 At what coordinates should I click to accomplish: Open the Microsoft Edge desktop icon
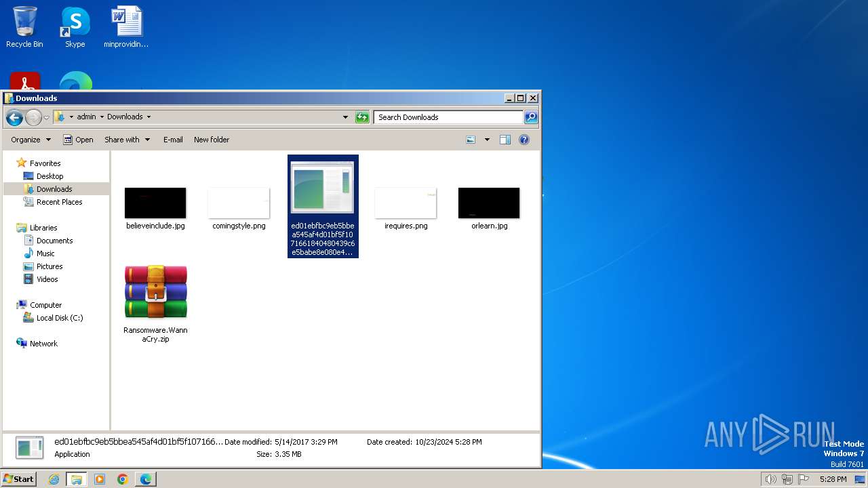point(76,81)
